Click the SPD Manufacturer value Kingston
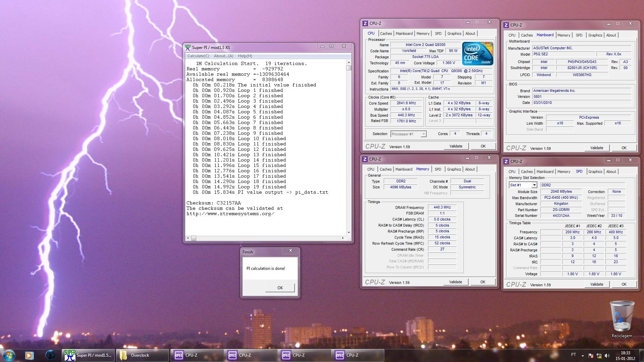The image size is (644, 362). (561, 204)
